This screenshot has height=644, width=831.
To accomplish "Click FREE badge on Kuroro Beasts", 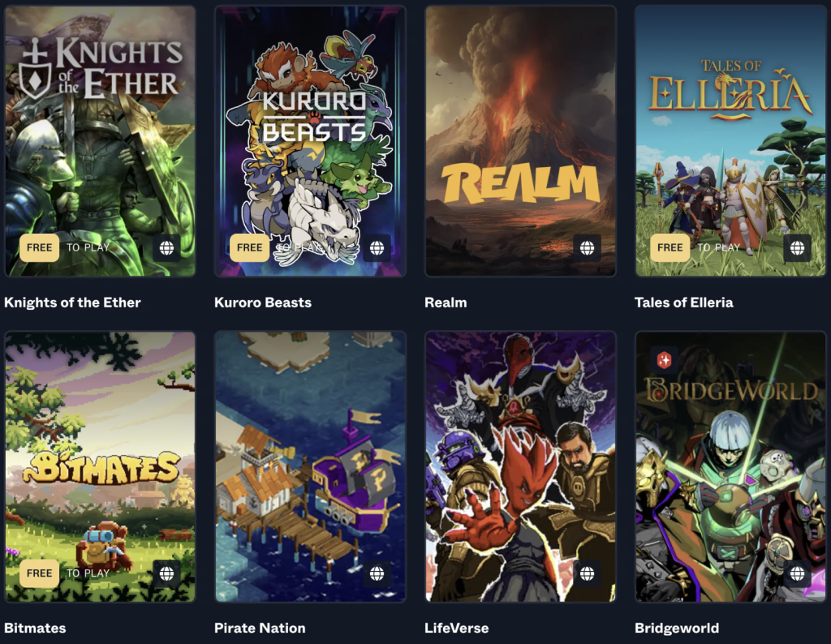I will [x=250, y=248].
